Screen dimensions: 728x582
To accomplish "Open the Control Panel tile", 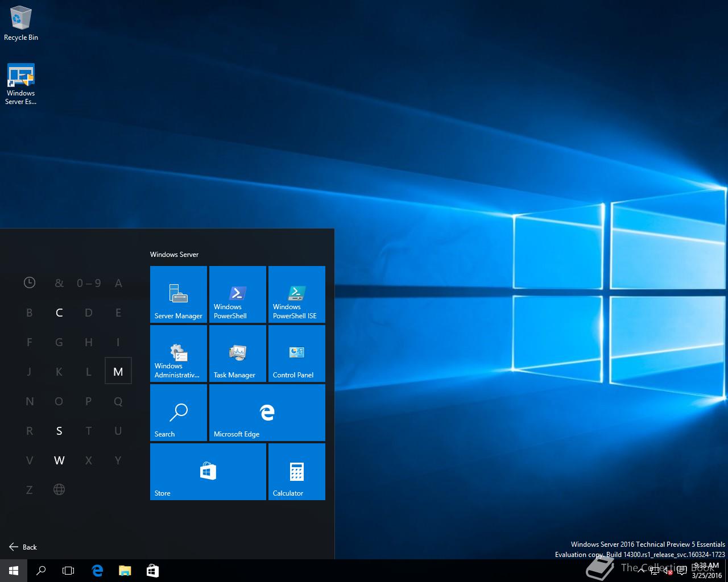I will click(x=297, y=354).
